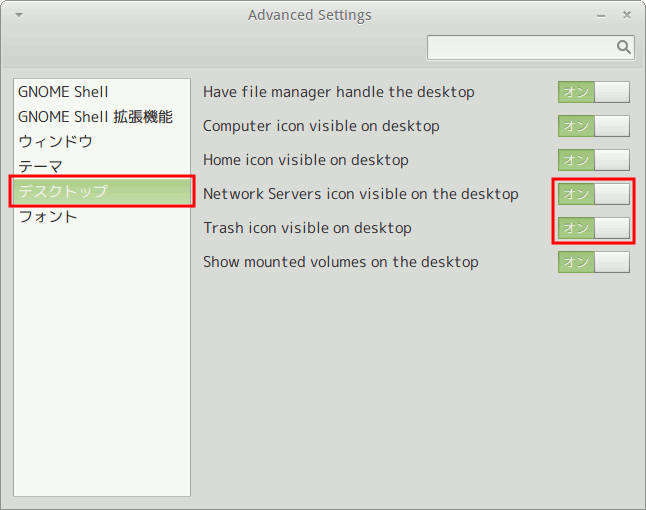Toggle file manager handling the desktop
Viewport: 646px width, 510px height.
(x=593, y=92)
